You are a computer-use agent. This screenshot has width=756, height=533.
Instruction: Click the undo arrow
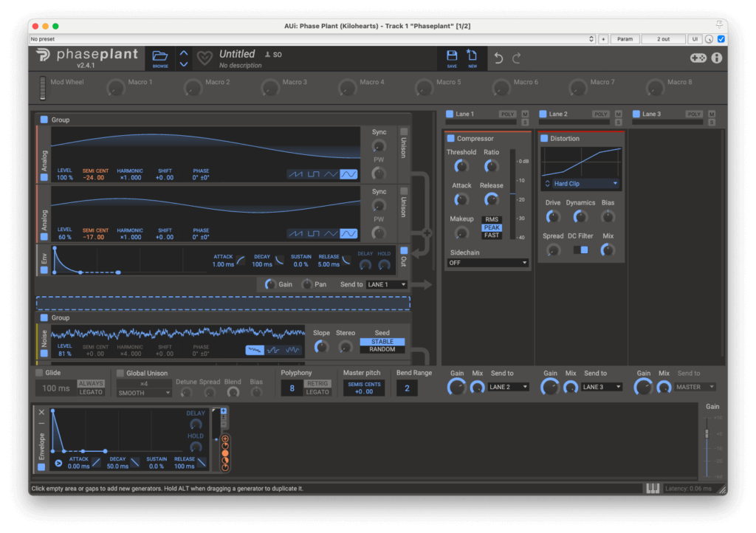[498, 58]
